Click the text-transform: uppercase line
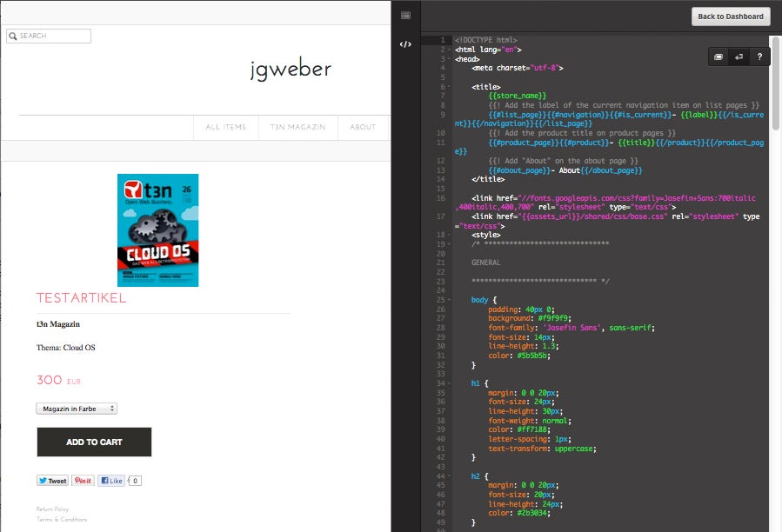Image resolution: width=782 pixels, height=532 pixels. [542, 449]
